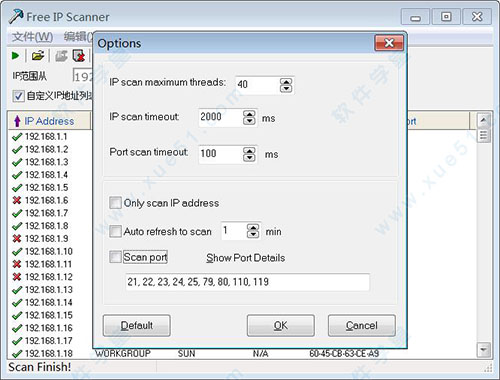Open the 文件(W) menu
The height and width of the screenshot is (380, 500).
click(32, 37)
